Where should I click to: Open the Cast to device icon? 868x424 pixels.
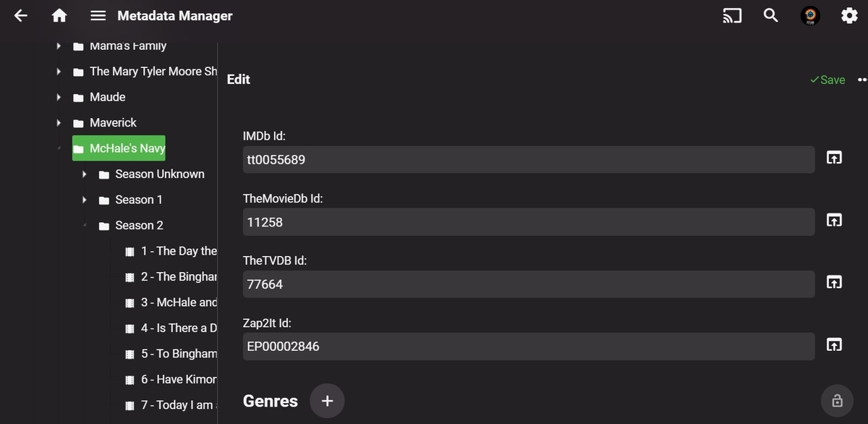pyautogui.click(x=731, y=14)
